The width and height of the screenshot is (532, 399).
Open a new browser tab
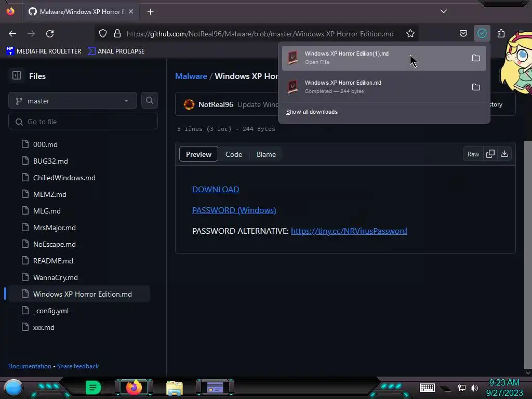[x=150, y=12]
